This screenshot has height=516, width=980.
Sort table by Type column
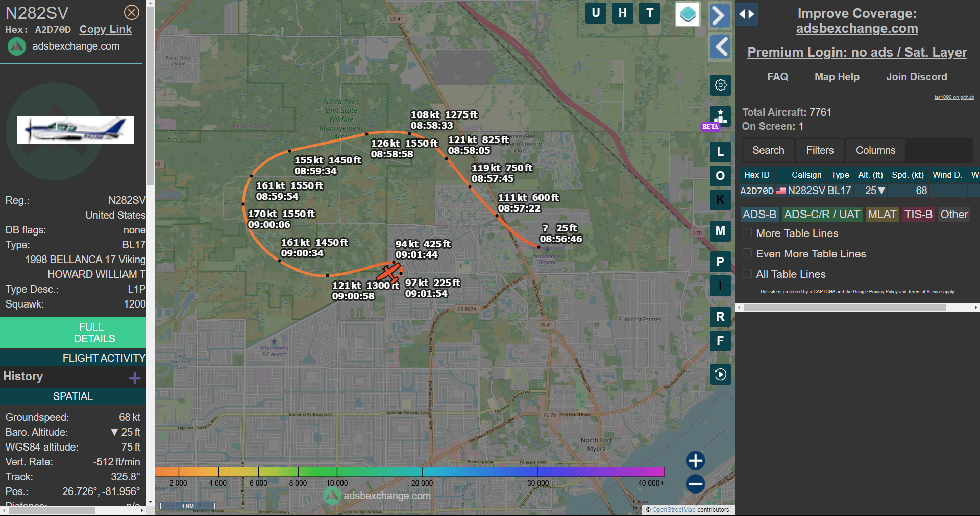pos(840,175)
